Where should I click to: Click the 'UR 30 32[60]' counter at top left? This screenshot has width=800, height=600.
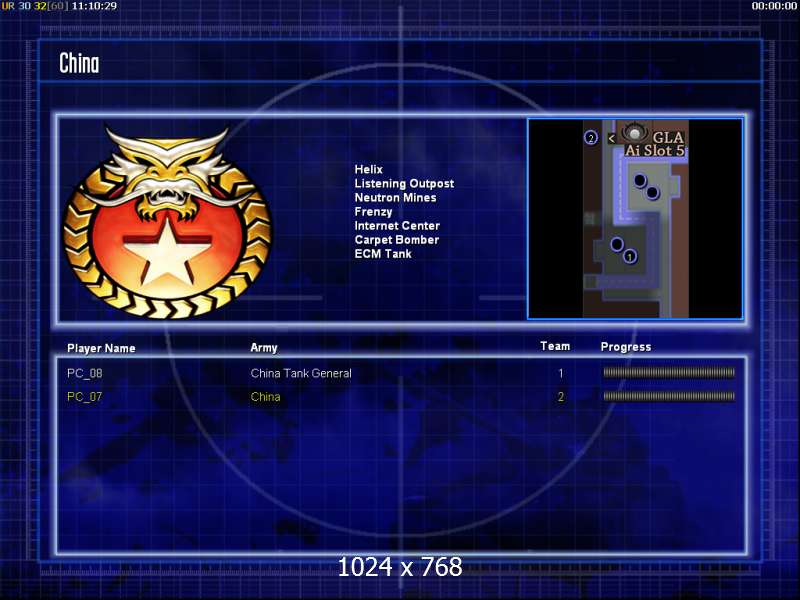click(34, 6)
